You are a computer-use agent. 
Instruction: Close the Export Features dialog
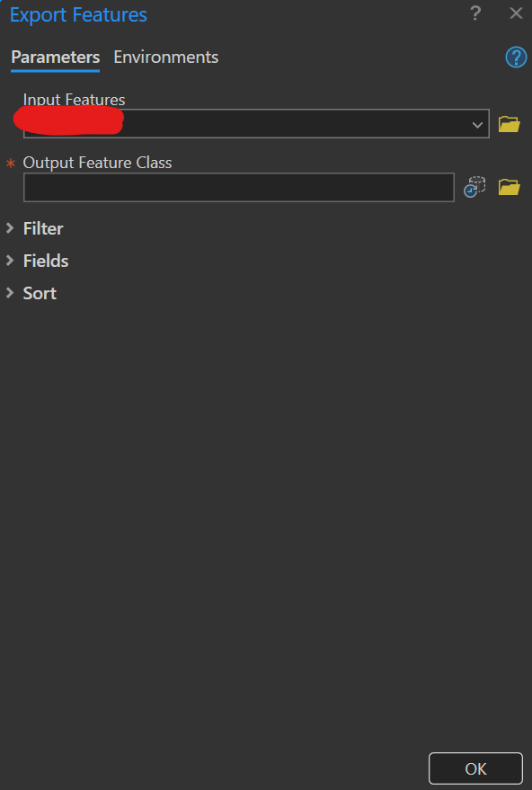click(515, 13)
